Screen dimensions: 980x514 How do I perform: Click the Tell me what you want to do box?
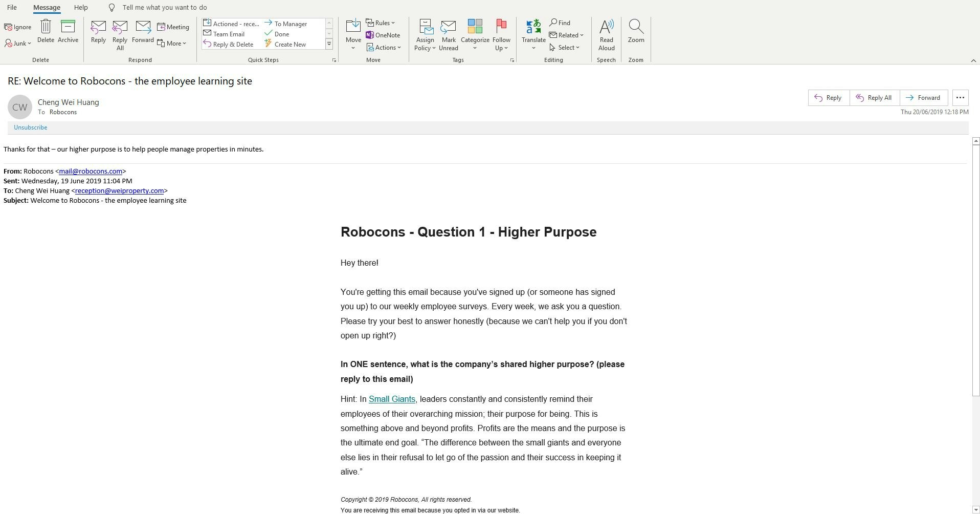click(x=165, y=7)
